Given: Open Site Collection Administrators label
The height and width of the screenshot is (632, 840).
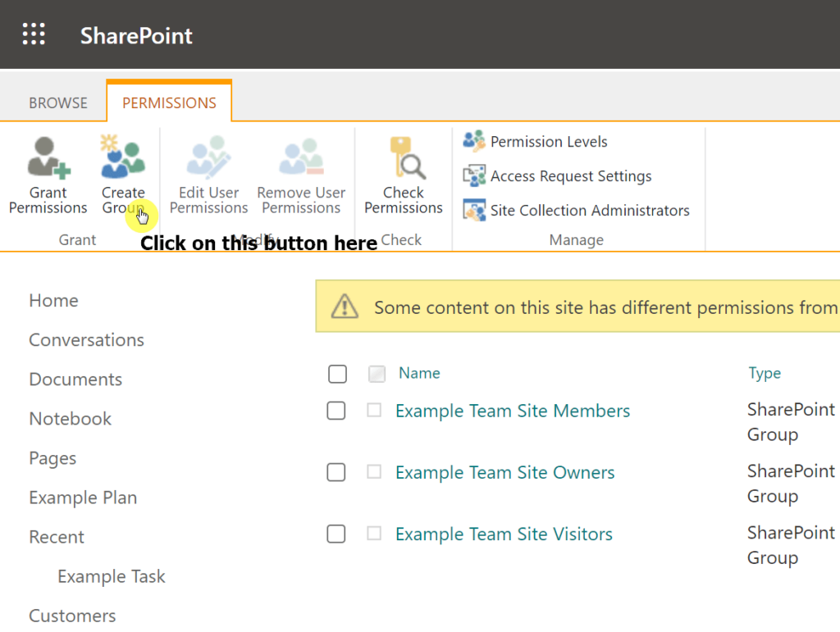Looking at the screenshot, I should point(590,211).
